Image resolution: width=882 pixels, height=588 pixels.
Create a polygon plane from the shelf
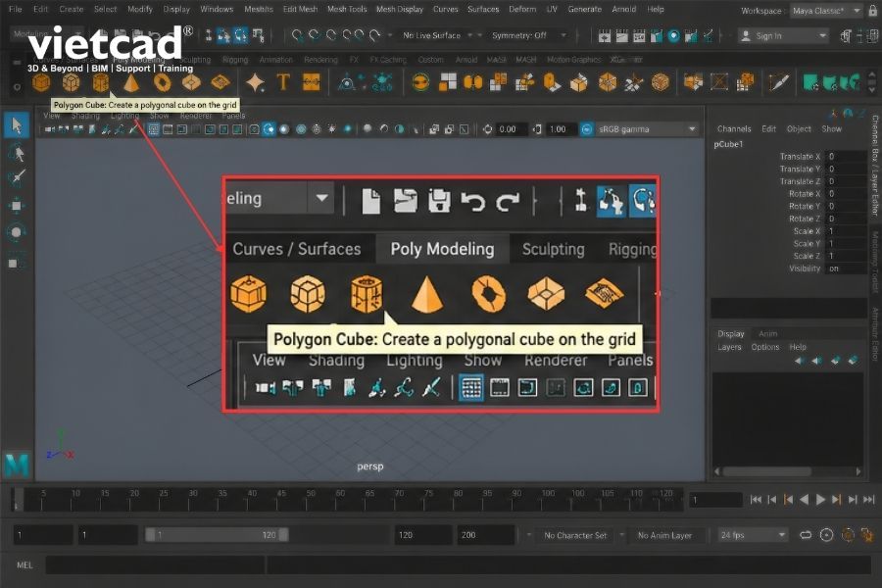(x=191, y=82)
